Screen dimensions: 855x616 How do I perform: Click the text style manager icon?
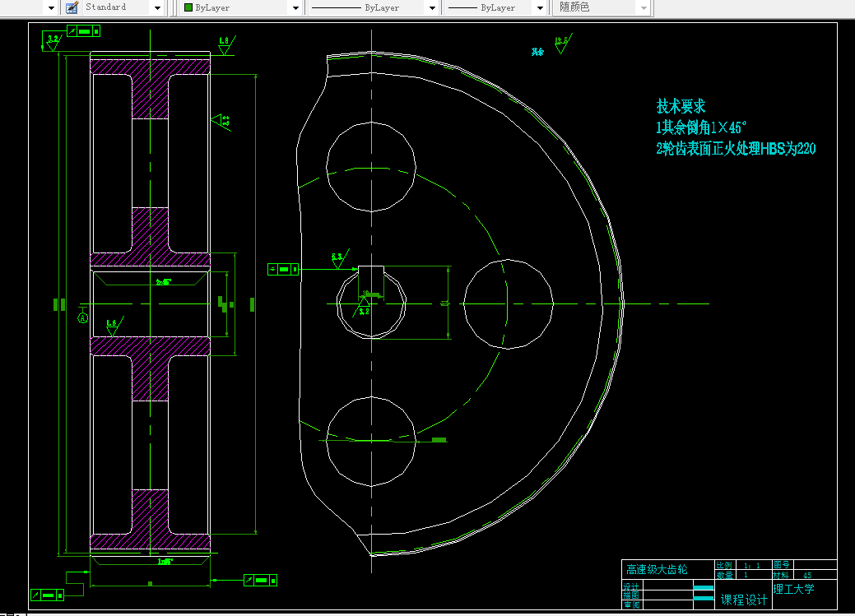click(72, 7)
